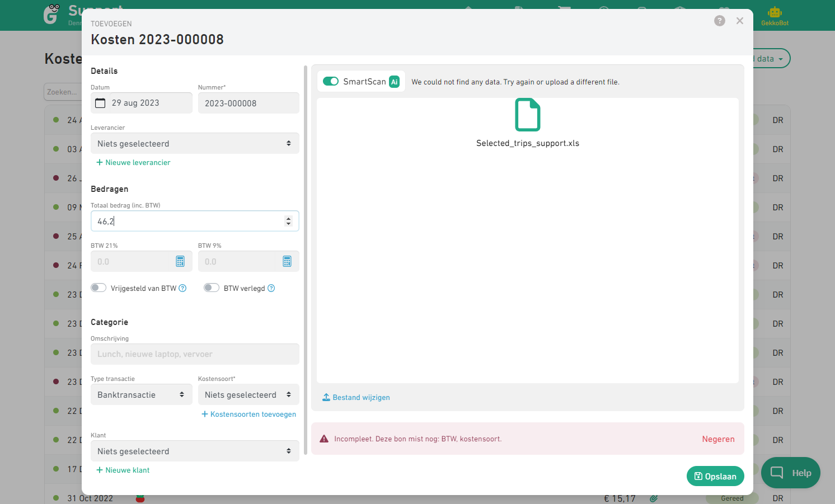835x504 pixels.
Task: Click the Nummer field 2023-000008
Action: 248,103
